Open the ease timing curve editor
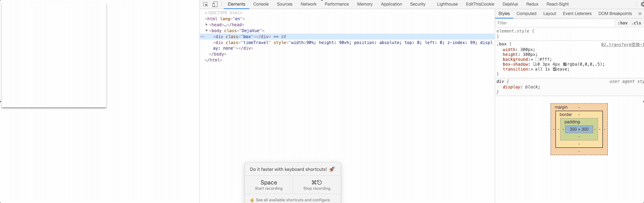 [555, 69]
